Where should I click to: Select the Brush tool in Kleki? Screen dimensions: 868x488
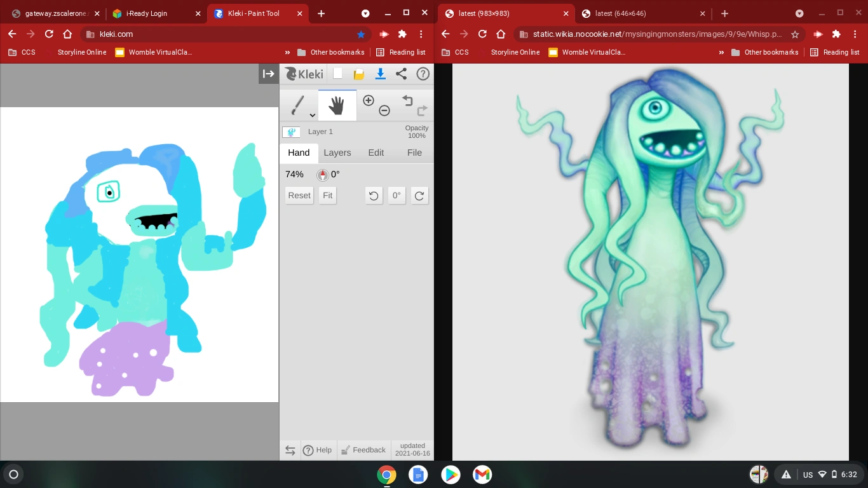click(297, 104)
